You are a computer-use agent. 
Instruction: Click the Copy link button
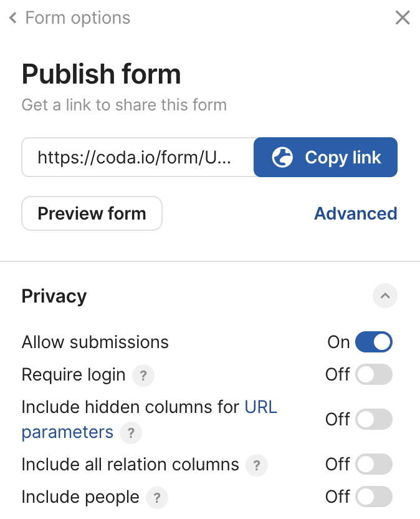(325, 157)
